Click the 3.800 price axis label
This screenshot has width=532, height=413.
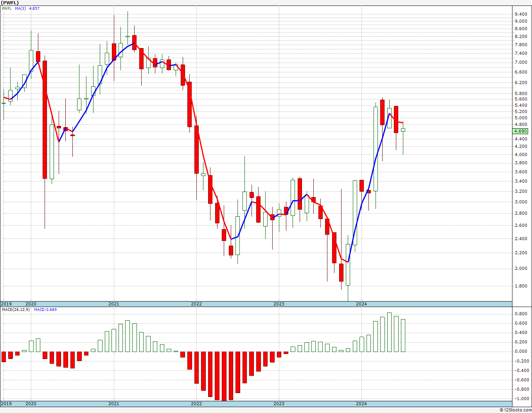pos(521,163)
